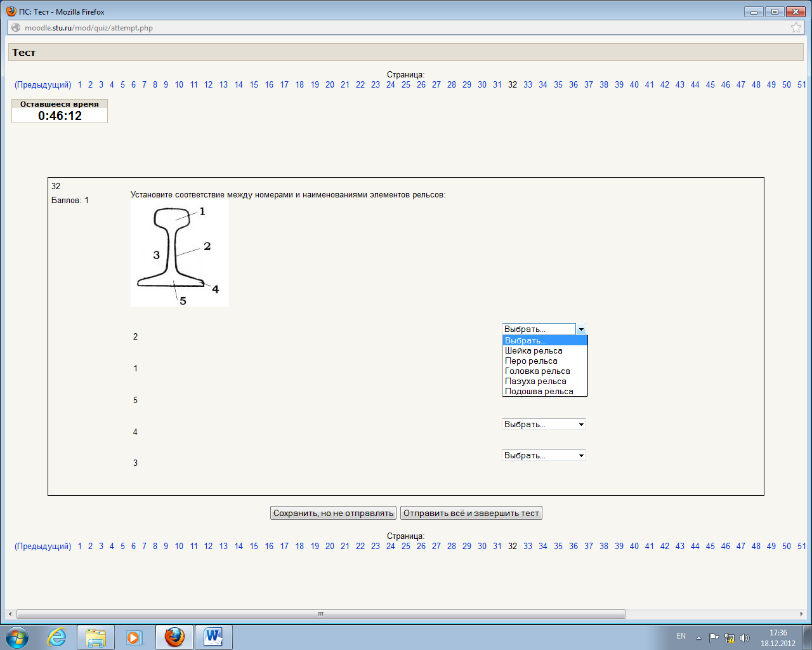Click horizontal scrollbar thumb
This screenshot has width=812, height=650.
[320, 614]
